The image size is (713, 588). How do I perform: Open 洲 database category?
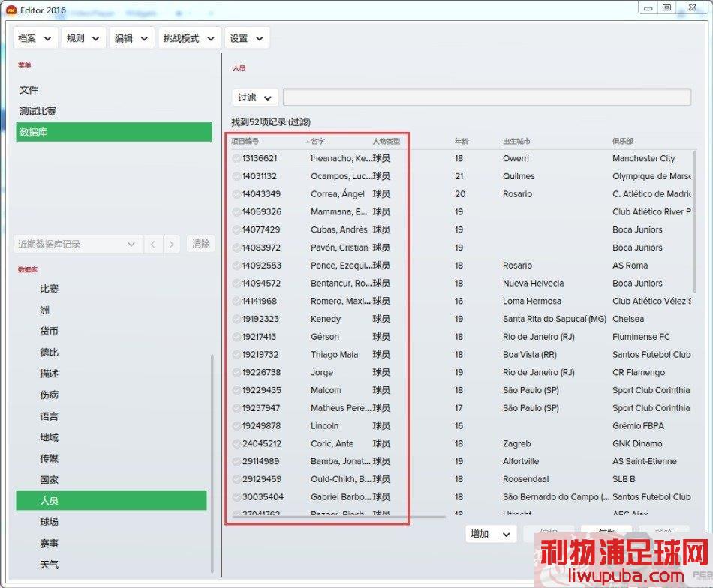point(44,310)
